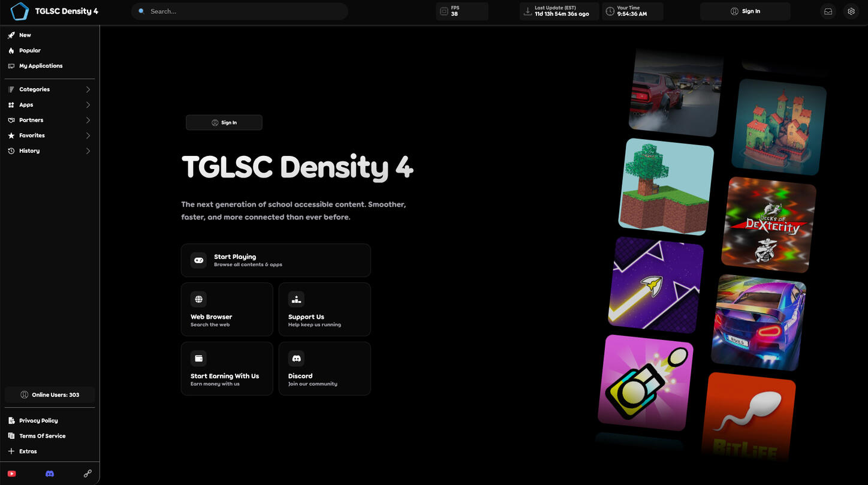Image resolution: width=868 pixels, height=485 pixels.
Task: Click the YouTube icon in sidebar footer
Action: tap(11, 474)
